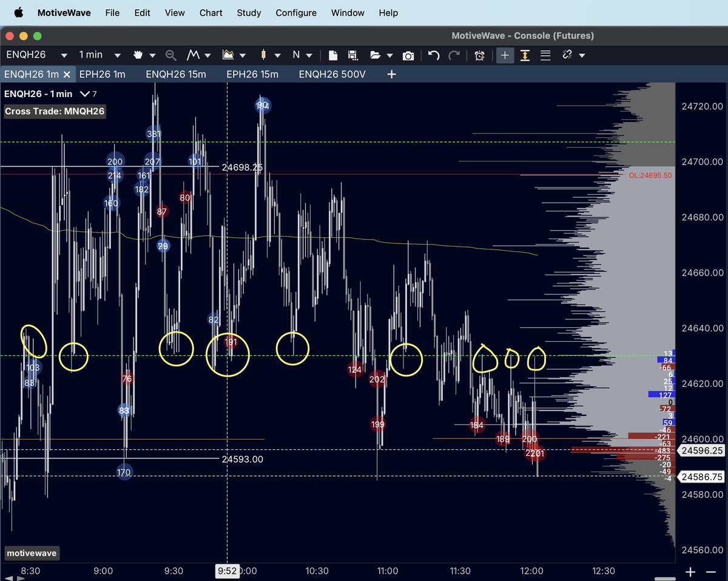Viewport: 728px width, 581px height.
Task: Expand the hand tool dropdown arrow
Action: (x=152, y=55)
